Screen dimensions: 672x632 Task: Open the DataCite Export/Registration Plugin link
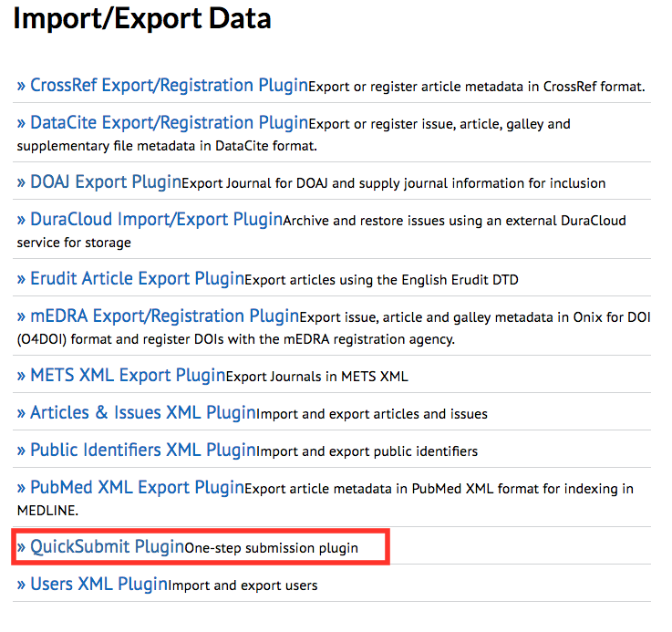(x=169, y=123)
